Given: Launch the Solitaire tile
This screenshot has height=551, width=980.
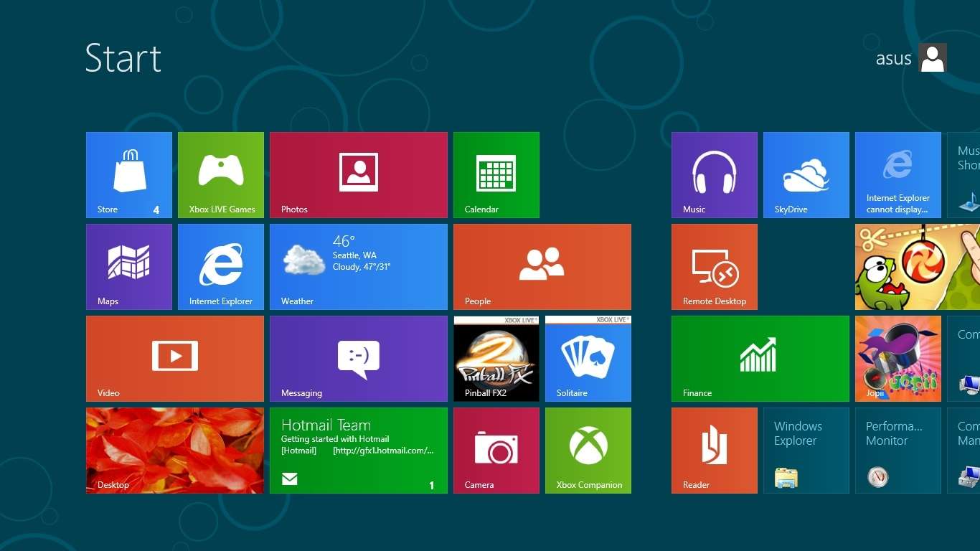Looking at the screenshot, I should [588, 359].
